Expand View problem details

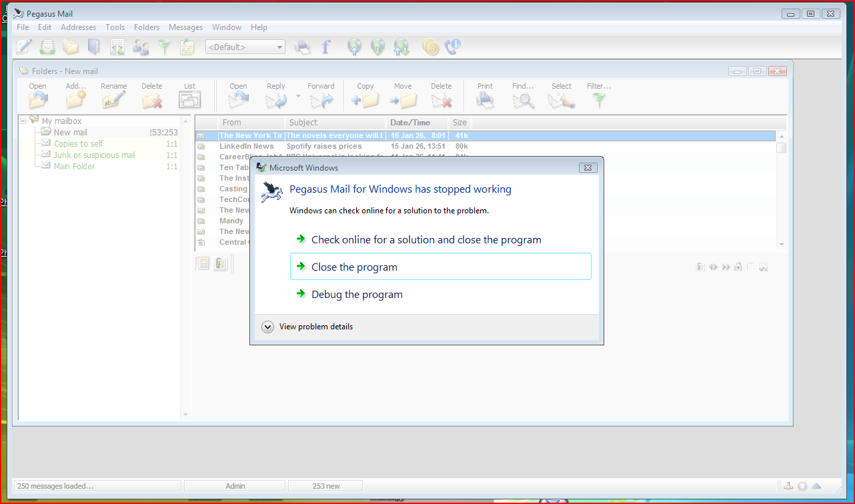click(x=268, y=327)
